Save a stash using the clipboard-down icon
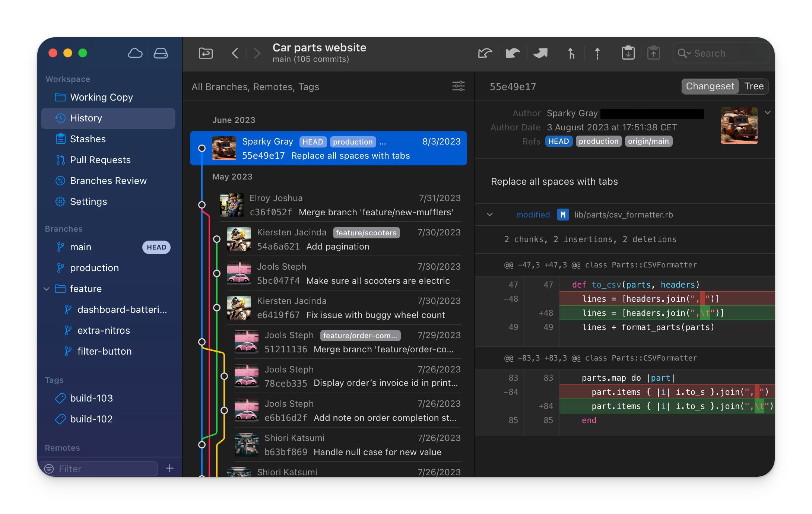 [628, 53]
